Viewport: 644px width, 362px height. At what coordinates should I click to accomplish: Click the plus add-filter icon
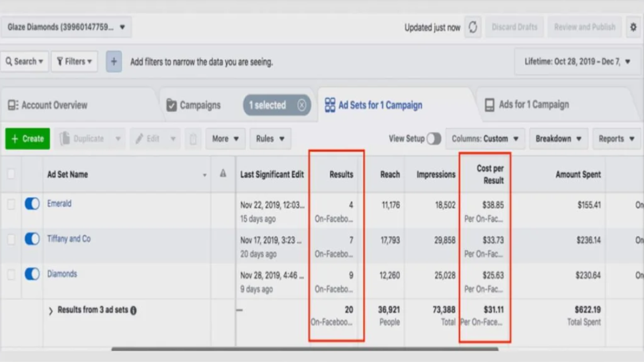point(114,61)
